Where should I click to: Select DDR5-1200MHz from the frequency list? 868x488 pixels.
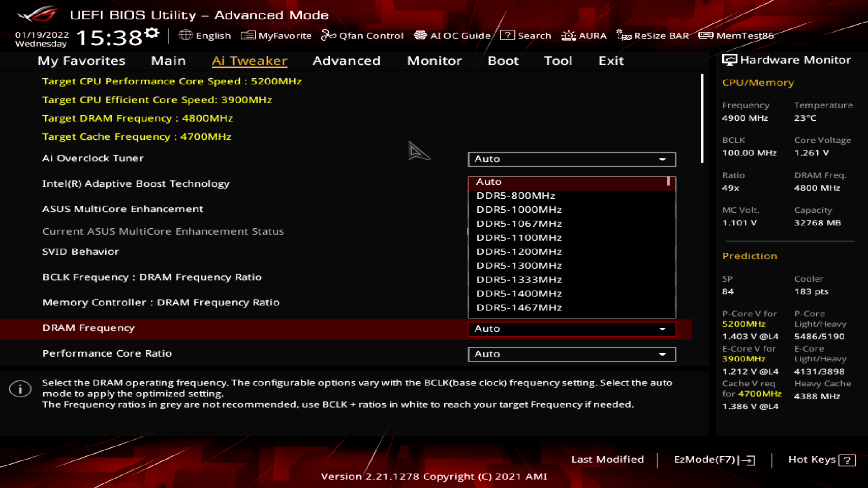519,251
